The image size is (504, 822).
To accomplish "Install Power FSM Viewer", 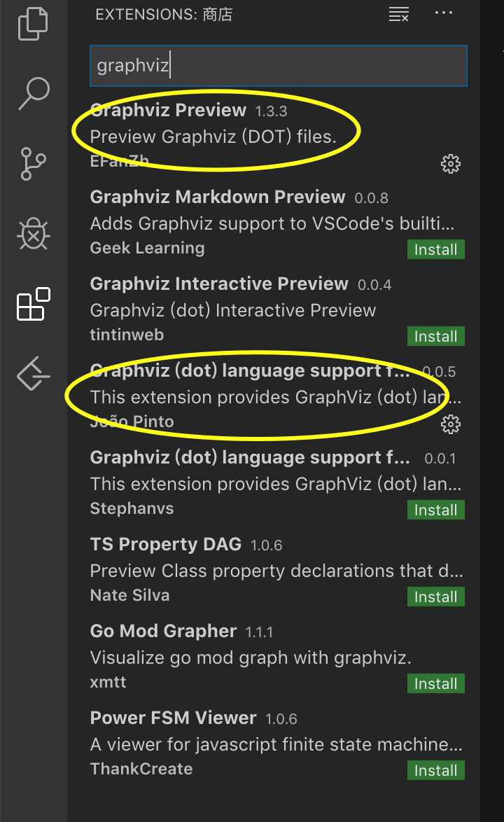I will point(435,769).
